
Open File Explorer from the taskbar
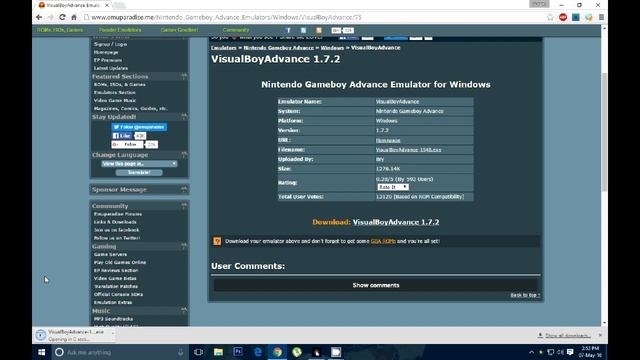[218, 352]
